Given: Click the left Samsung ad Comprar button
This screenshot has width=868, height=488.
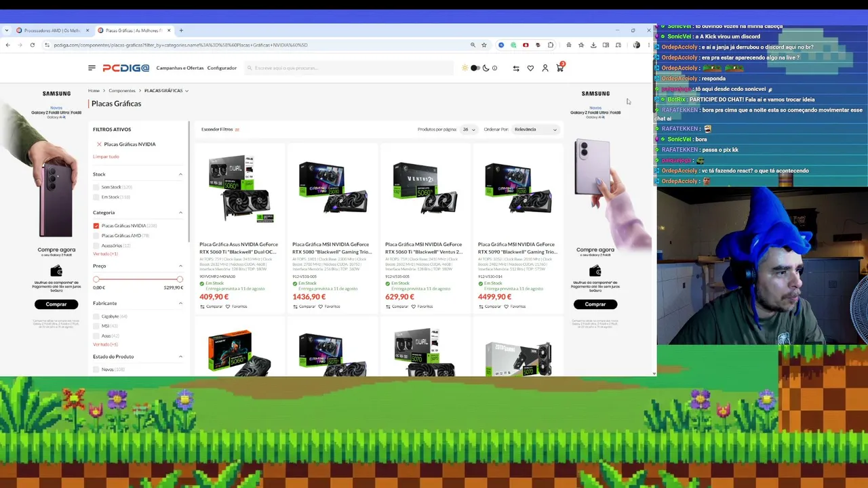Looking at the screenshot, I should point(56,304).
